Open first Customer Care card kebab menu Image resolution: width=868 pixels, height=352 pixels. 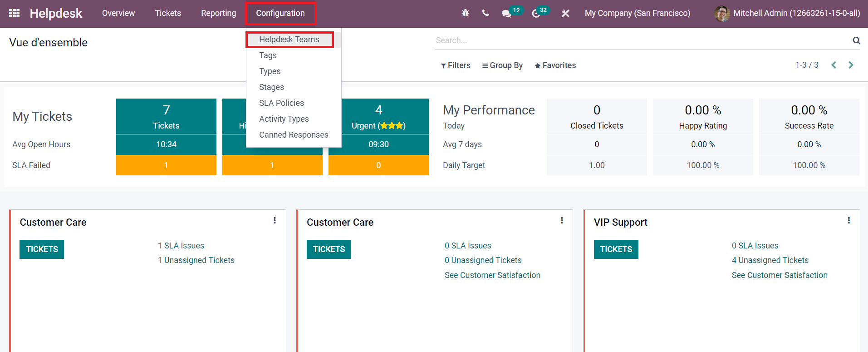coord(275,220)
